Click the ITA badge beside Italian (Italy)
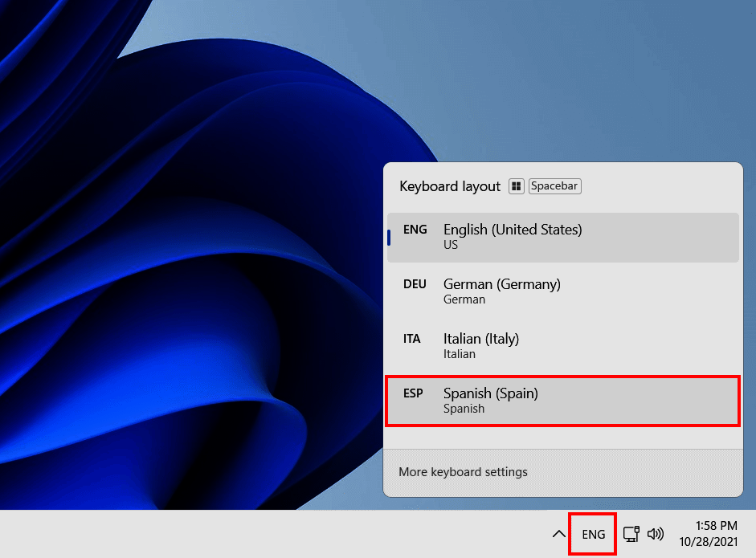756x558 pixels. point(412,339)
